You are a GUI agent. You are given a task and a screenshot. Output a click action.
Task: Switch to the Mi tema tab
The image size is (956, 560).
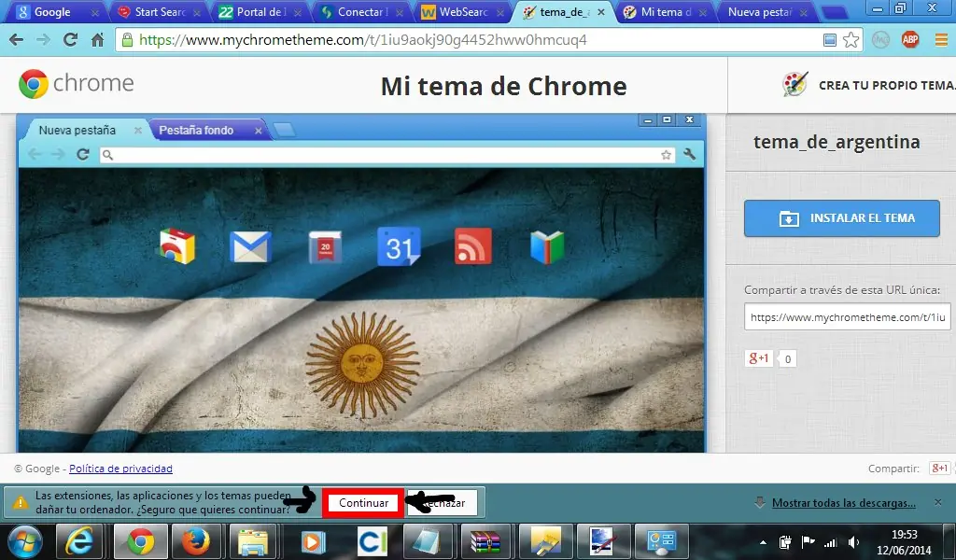point(666,11)
